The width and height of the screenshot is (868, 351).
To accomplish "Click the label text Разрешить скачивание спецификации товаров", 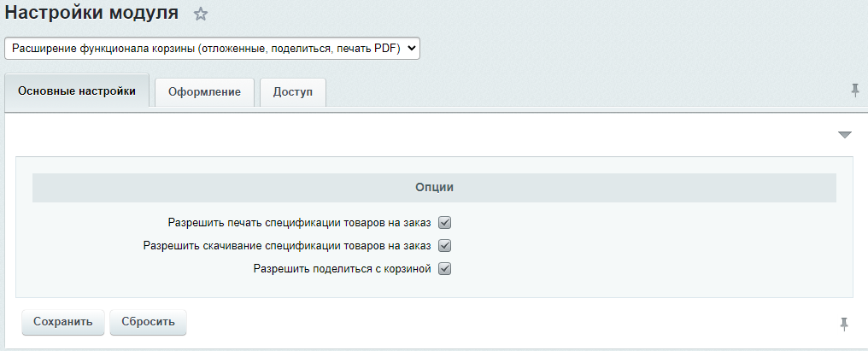I will coord(287,246).
